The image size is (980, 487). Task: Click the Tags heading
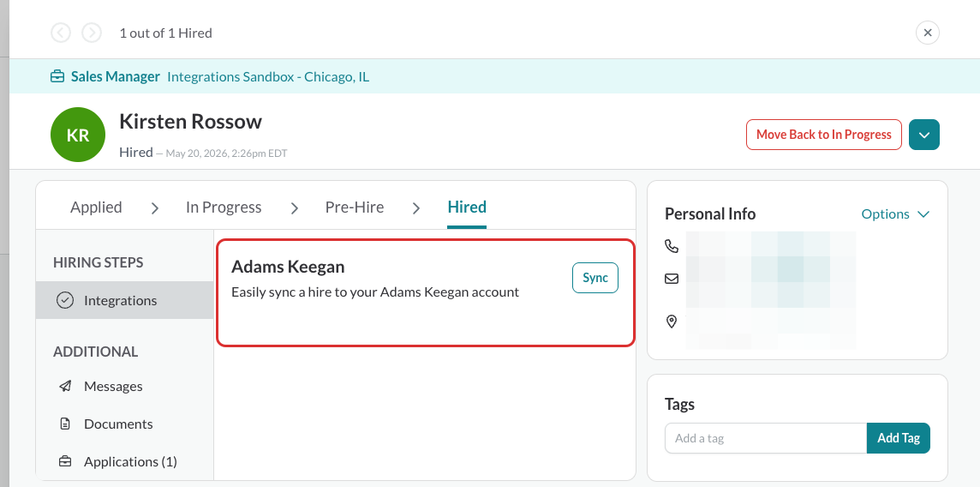pos(680,404)
